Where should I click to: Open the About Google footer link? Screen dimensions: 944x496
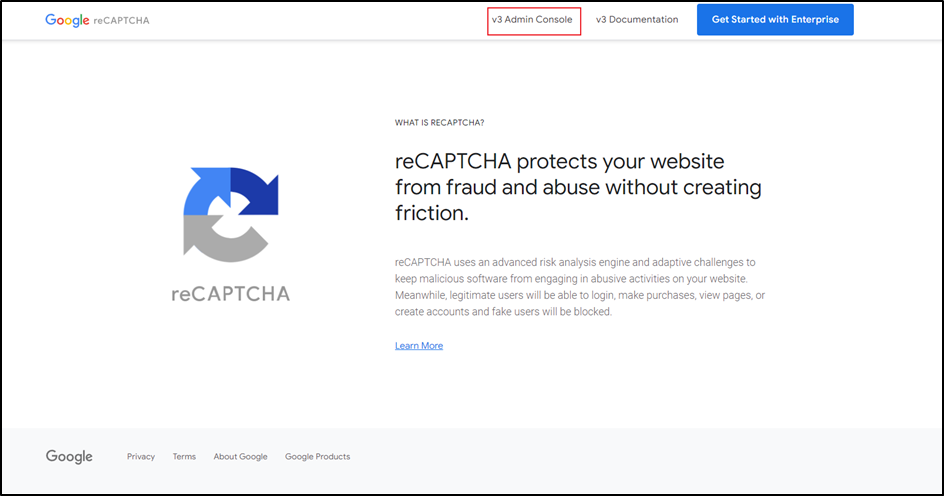[240, 456]
